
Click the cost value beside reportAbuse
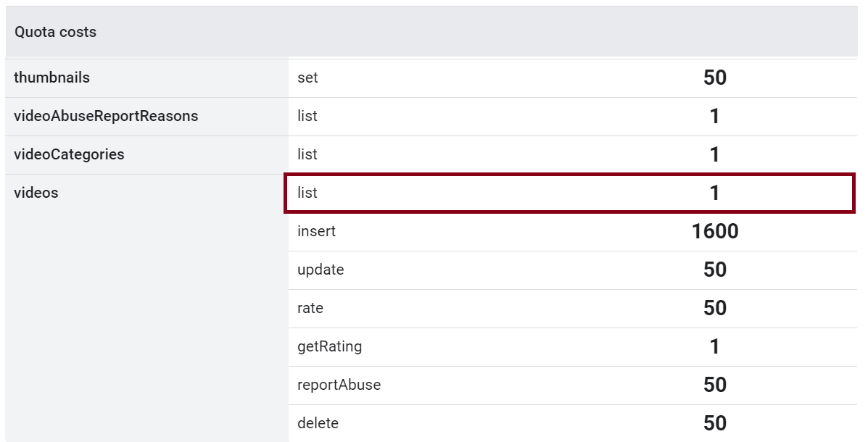[714, 385]
